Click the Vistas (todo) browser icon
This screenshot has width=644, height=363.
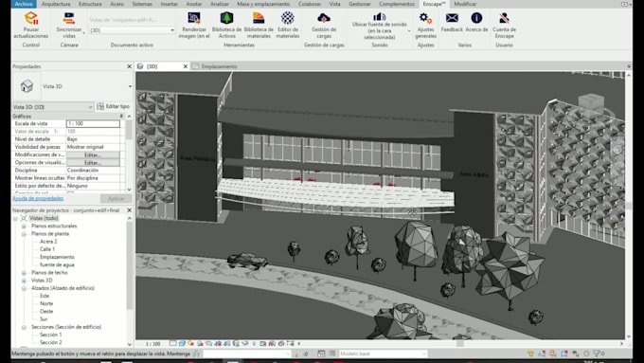tap(25, 218)
